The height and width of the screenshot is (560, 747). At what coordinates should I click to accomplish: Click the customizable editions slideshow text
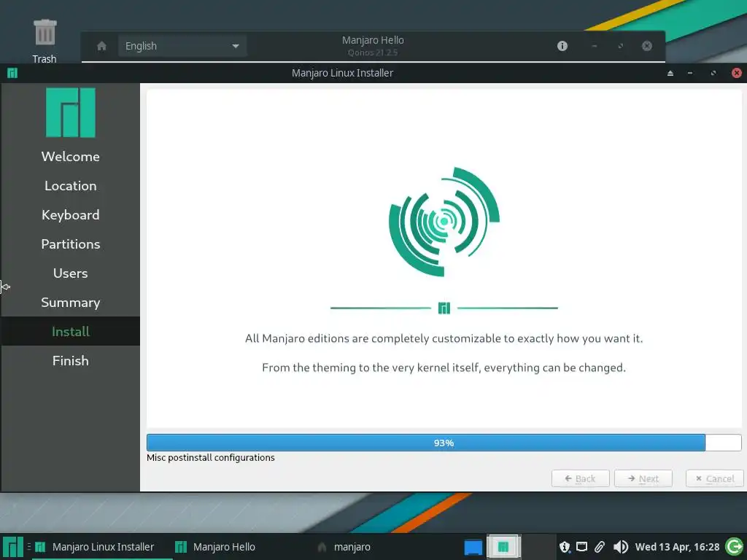444,338
